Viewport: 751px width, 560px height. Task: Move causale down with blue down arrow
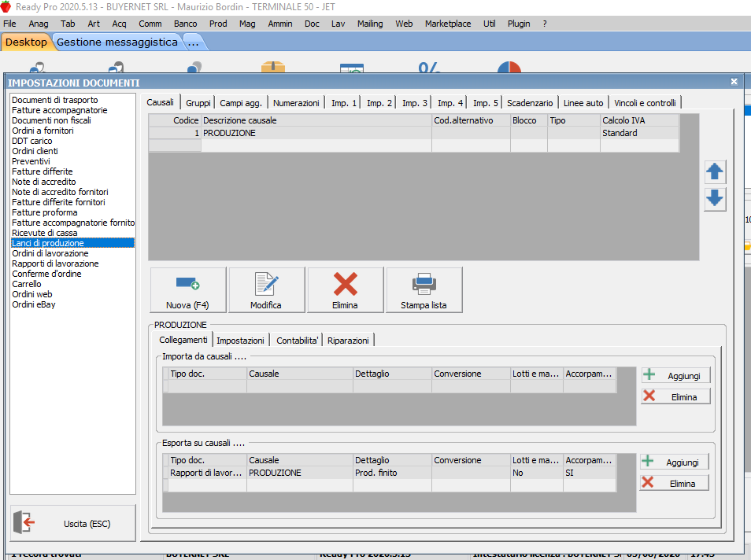pyautogui.click(x=715, y=199)
